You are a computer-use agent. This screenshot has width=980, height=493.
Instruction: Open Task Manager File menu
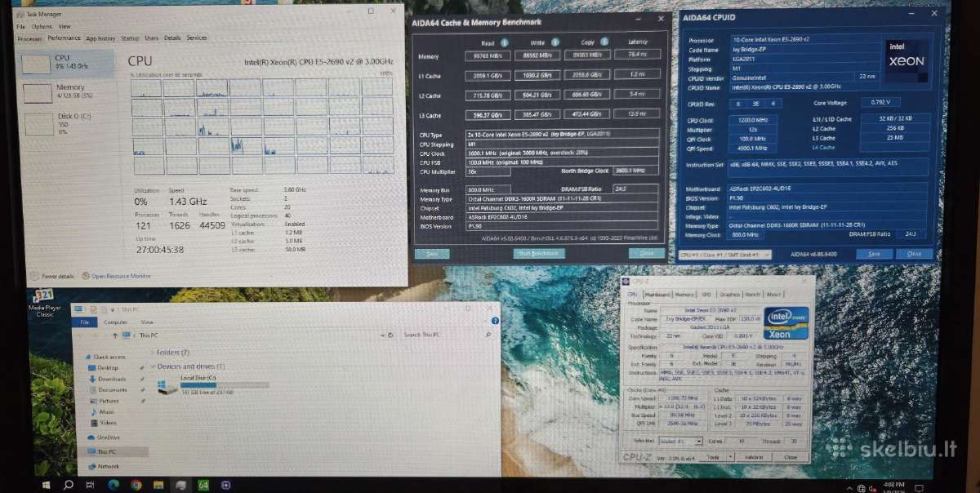(x=22, y=27)
